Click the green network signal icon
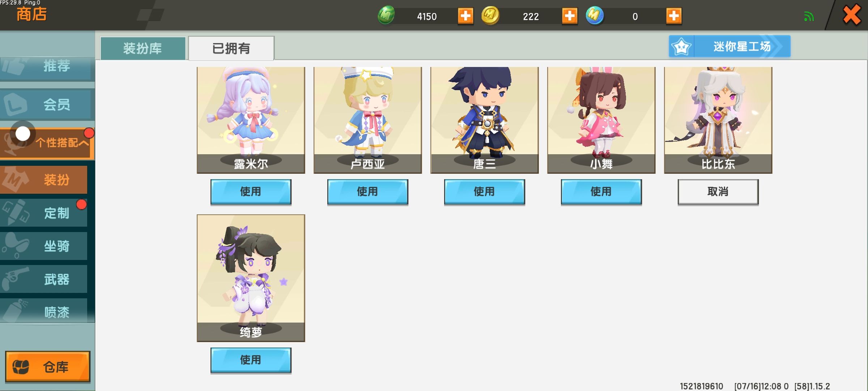 click(x=809, y=17)
